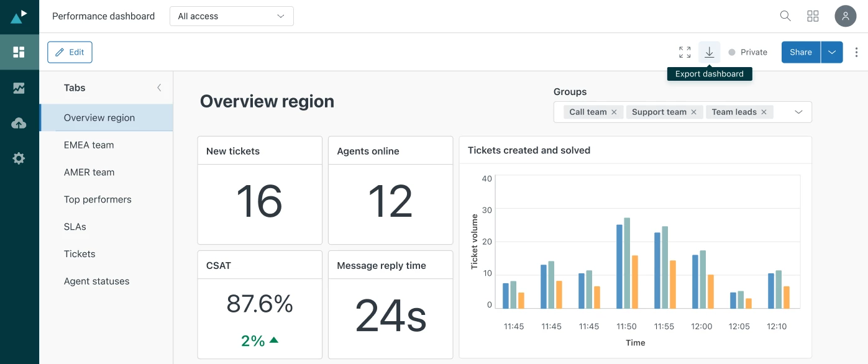
Task: Switch to the AMER team tab
Action: [x=106, y=172]
